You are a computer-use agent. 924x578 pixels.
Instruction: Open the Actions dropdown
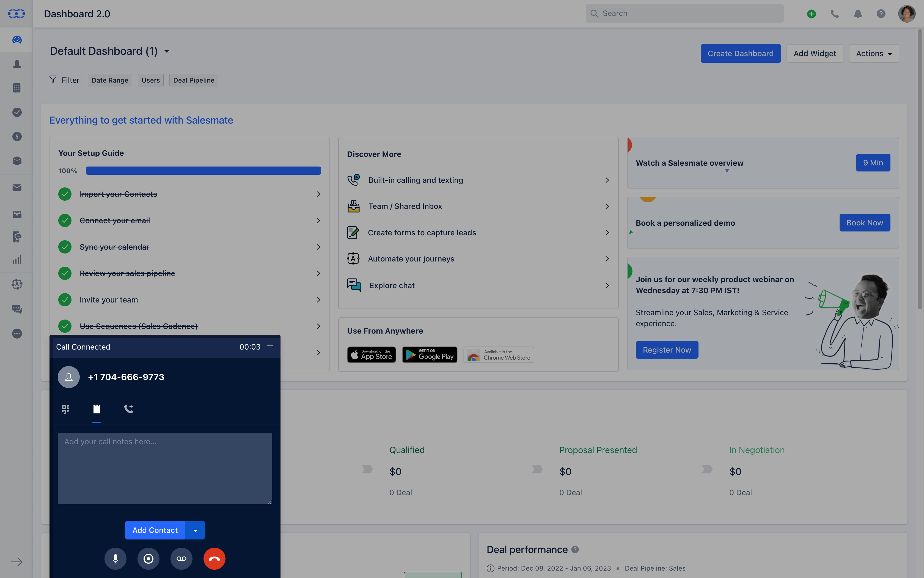[874, 53]
